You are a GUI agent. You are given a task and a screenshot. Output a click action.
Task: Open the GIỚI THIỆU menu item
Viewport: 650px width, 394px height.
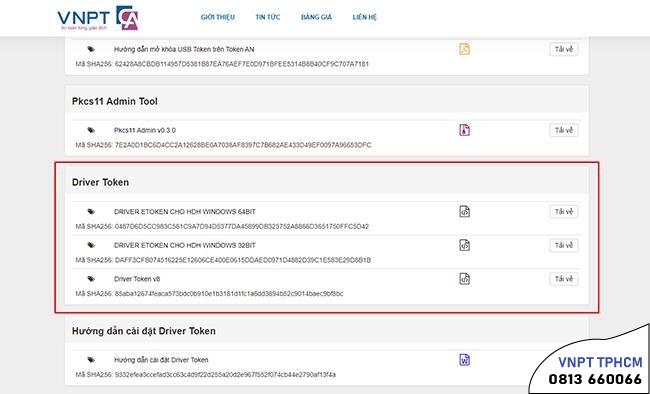coord(218,17)
